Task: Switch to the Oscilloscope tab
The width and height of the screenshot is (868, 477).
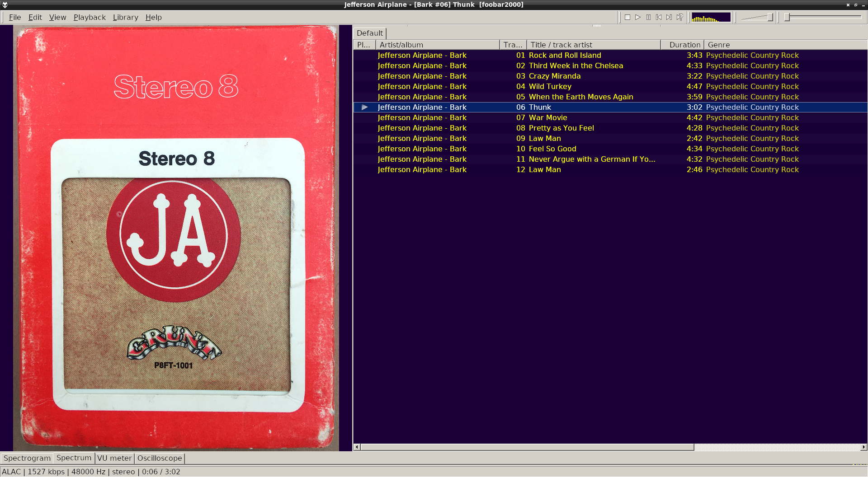Action: coord(160,458)
